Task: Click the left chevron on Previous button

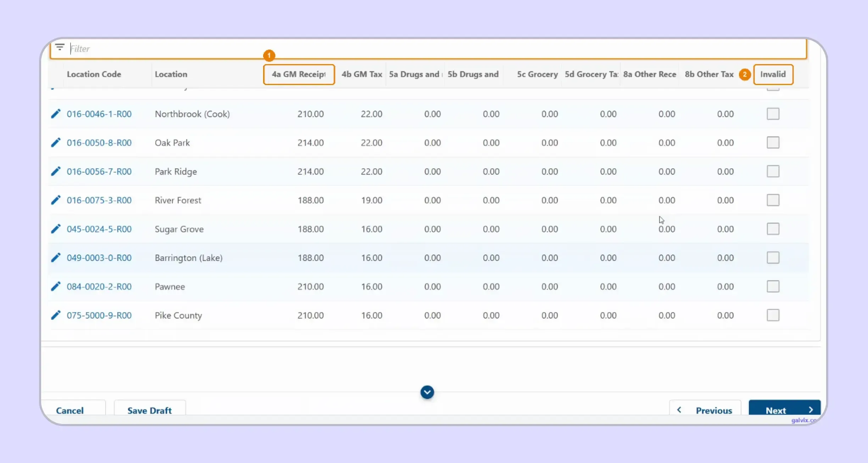Action: coord(679,410)
